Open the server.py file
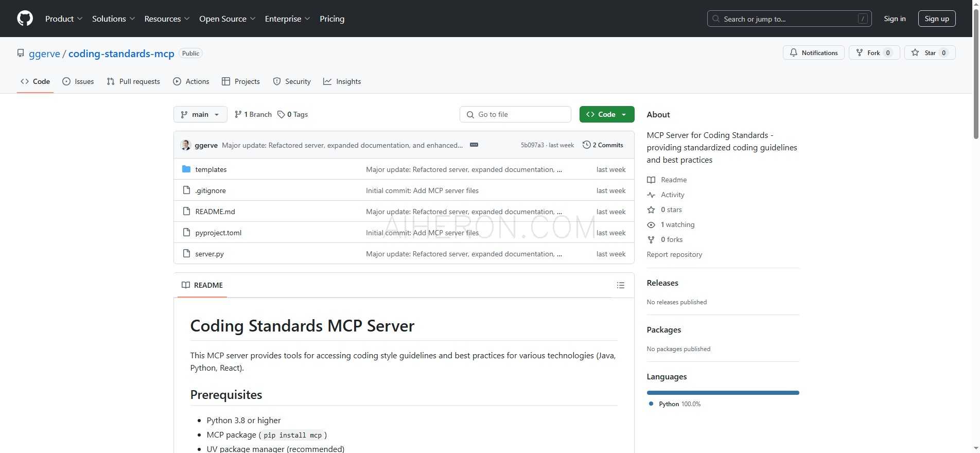The image size is (980, 453). (209, 254)
